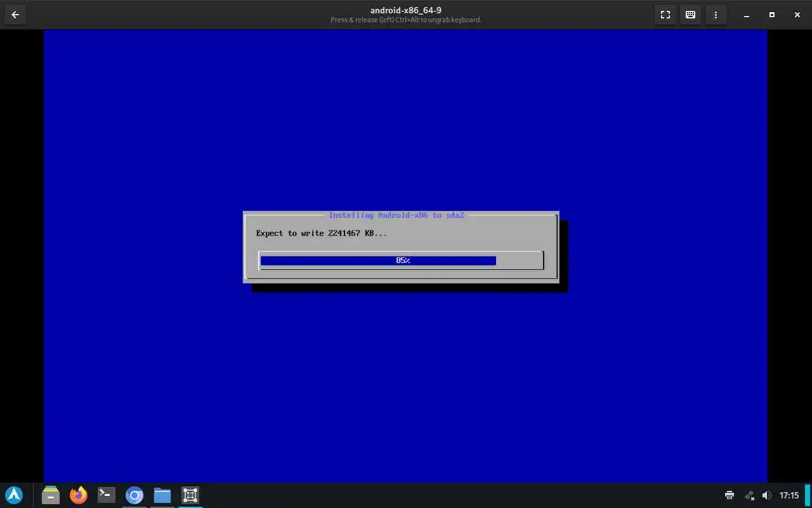Open the volume speaker tray icon
The image size is (812, 508).
[x=767, y=495]
